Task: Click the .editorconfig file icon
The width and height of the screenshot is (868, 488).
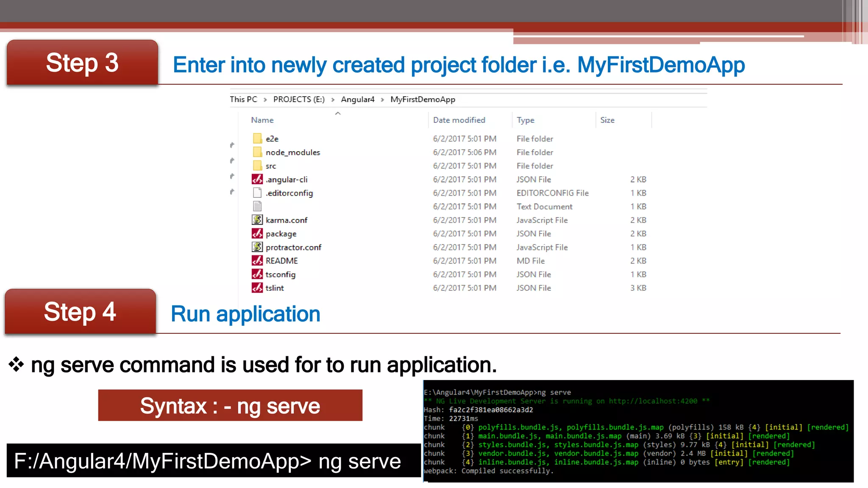Action: pyautogui.click(x=257, y=193)
